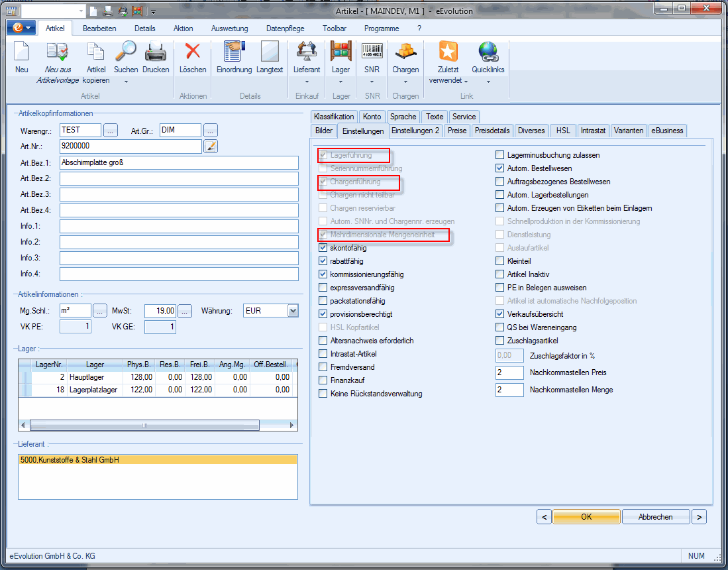This screenshot has width=728, height=570.
Task: Click the Abbrechen button
Action: (x=656, y=517)
